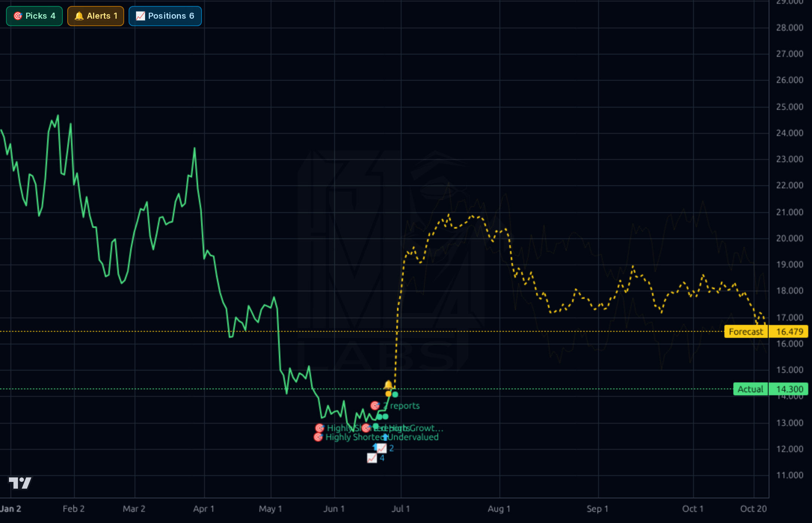
Task: Click the Oct 20 date label
Action: coord(753,509)
